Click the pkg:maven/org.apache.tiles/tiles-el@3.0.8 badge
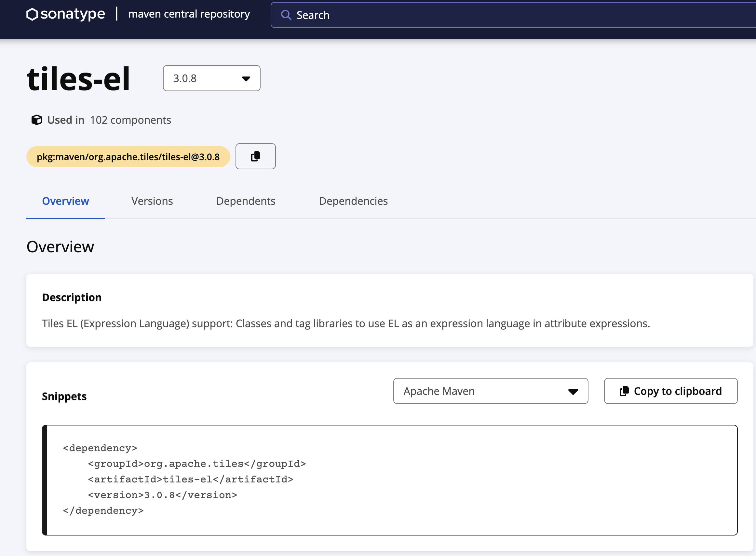 point(128,157)
